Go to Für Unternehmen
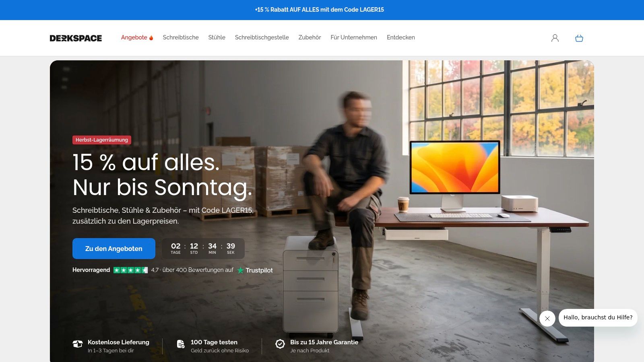The width and height of the screenshot is (644, 362). pos(354,37)
